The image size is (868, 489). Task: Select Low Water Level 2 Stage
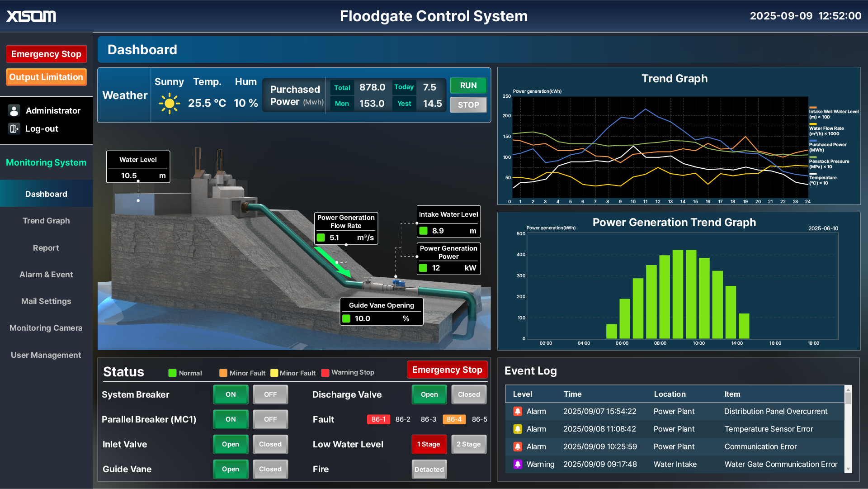pyautogui.click(x=468, y=444)
